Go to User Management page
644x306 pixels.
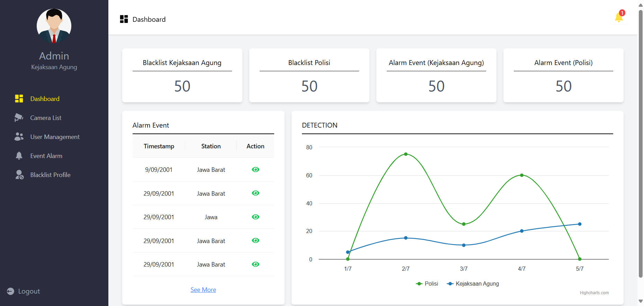tap(55, 137)
